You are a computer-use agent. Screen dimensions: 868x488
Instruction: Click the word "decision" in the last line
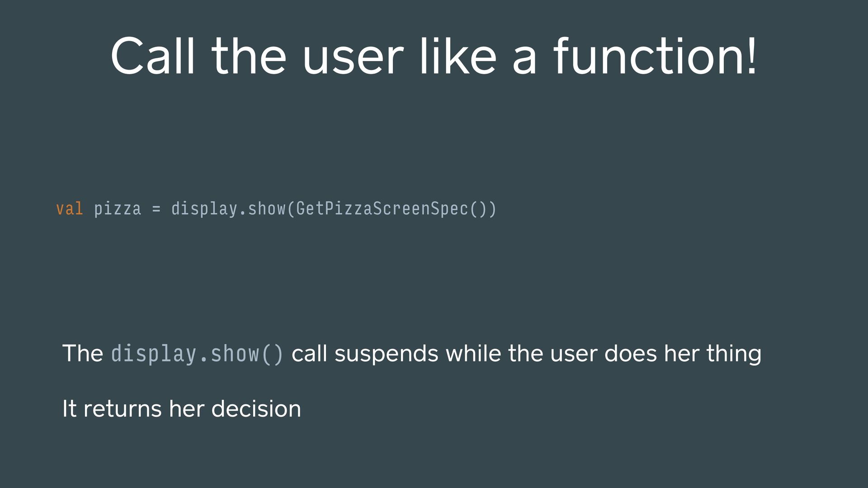click(x=256, y=408)
